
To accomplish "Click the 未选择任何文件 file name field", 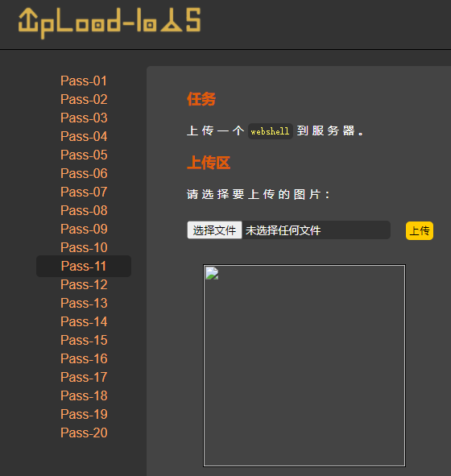I will pyautogui.click(x=316, y=230).
